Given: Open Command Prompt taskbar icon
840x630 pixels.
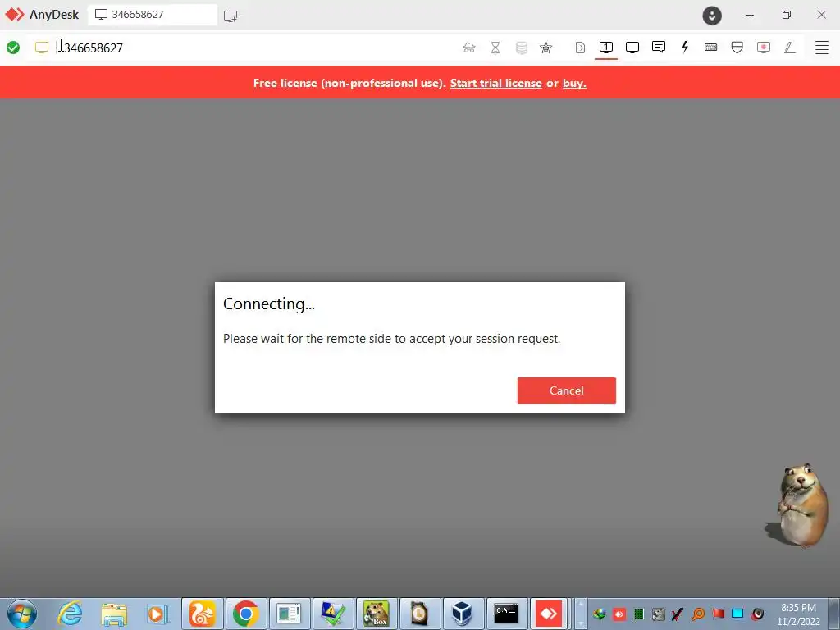Looking at the screenshot, I should click(x=505, y=614).
